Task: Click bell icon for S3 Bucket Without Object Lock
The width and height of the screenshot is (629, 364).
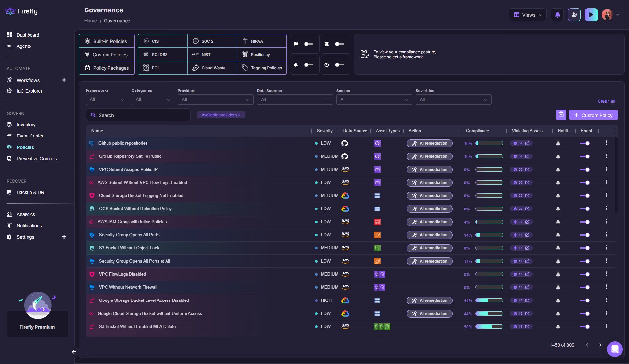Action: tap(558, 248)
